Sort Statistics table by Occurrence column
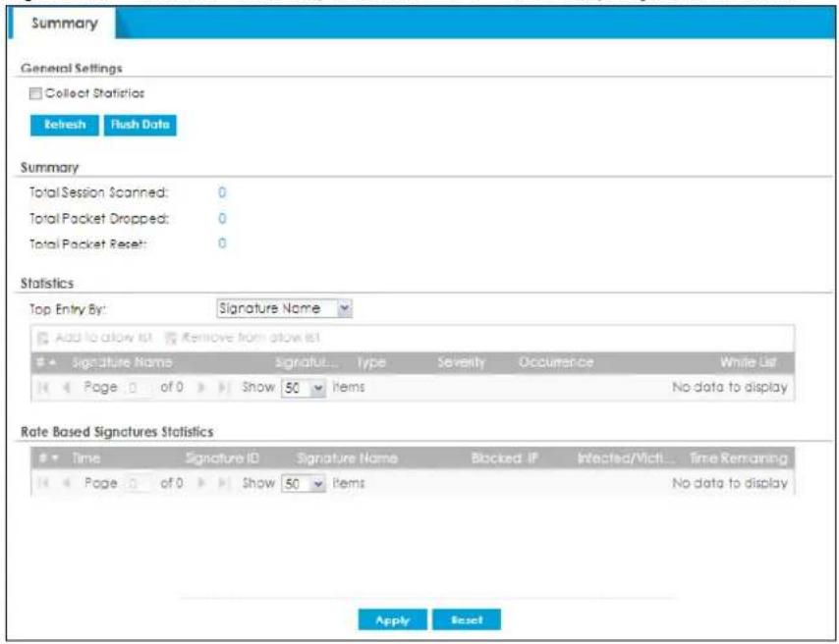The width and height of the screenshot is (839, 644). [x=556, y=362]
